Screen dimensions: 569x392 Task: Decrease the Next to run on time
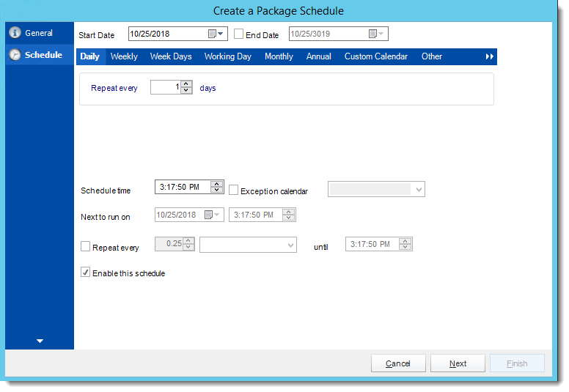[288, 218]
